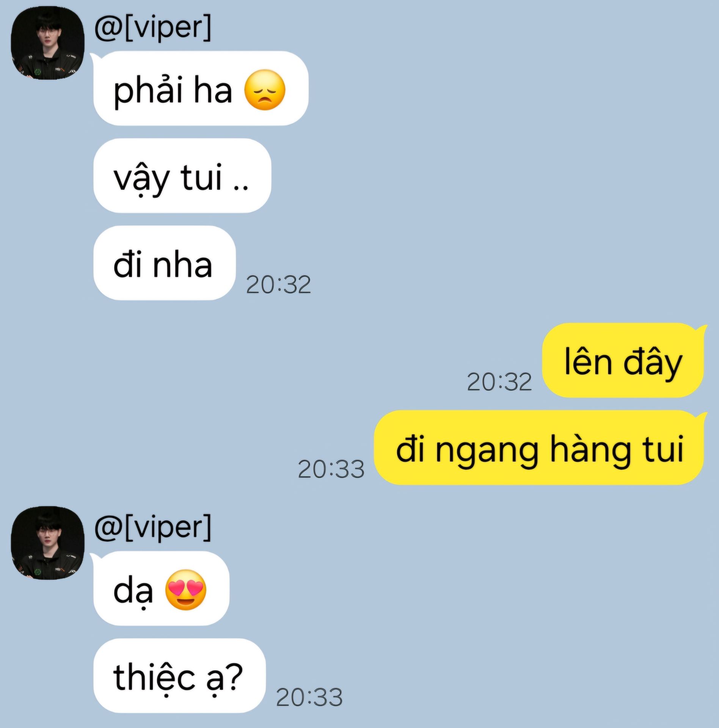Click the 20:32 timestamp beside 'lên đây'
Image resolution: width=719 pixels, height=728 pixels.
tap(499, 382)
